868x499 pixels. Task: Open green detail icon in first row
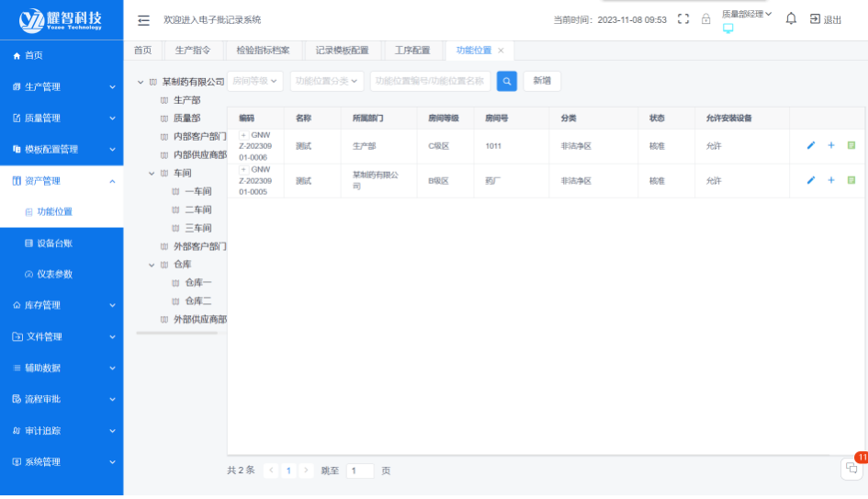point(851,145)
